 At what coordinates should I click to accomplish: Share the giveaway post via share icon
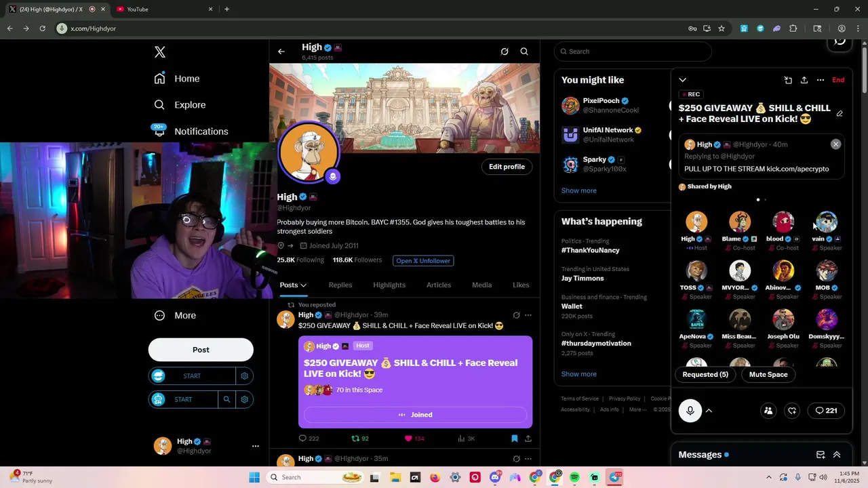pos(528,439)
